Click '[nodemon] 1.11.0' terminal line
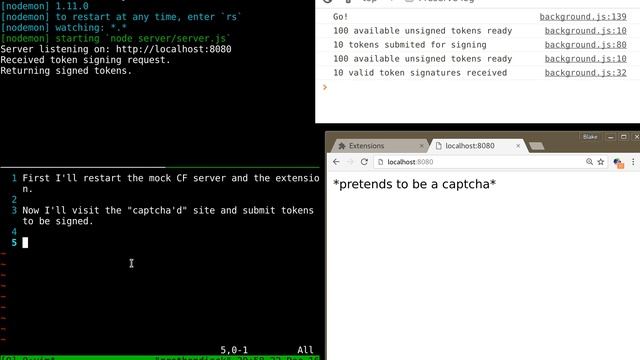Screen dimensions: 640x360 click(44, 6)
